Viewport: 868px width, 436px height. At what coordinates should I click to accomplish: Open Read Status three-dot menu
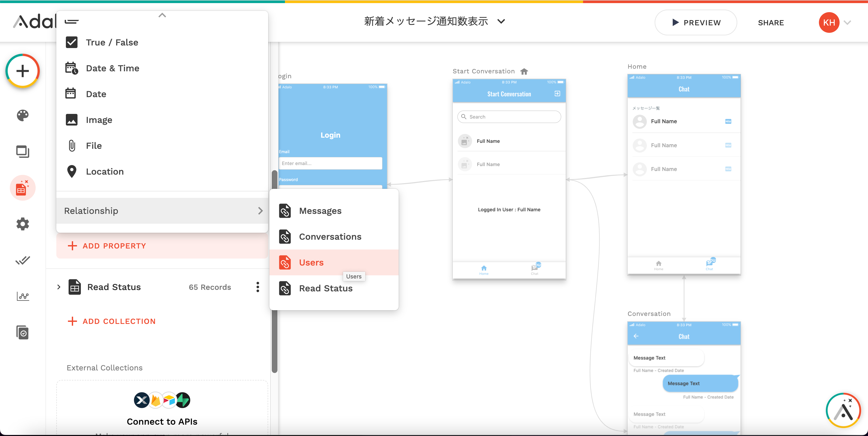coord(258,287)
